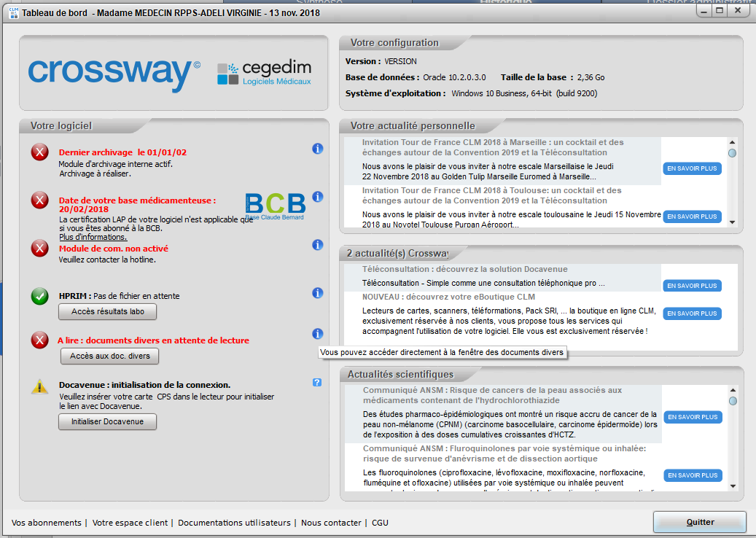Open the Votre espace client link
The width and height of the screenshot is (756, 538).
point(130,523)
